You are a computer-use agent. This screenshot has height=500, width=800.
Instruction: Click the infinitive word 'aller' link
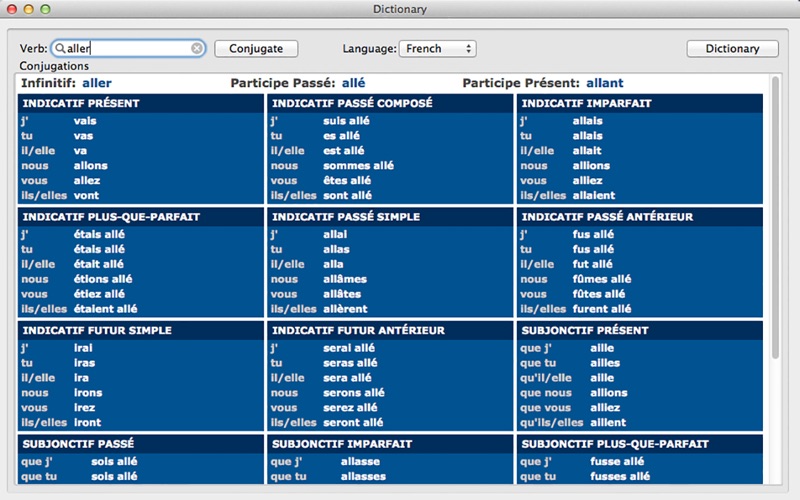click(x=97, y=83)
